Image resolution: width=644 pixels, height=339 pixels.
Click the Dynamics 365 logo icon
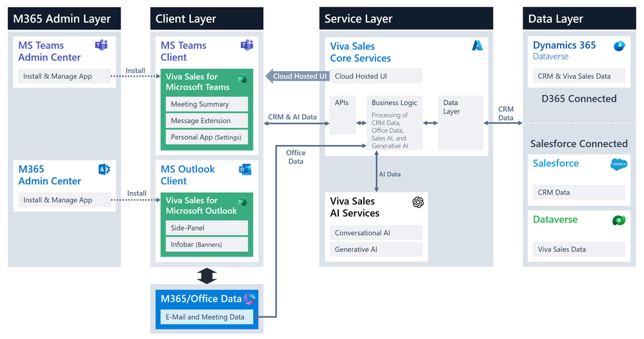pyautogui.click(x=619, y=46)
